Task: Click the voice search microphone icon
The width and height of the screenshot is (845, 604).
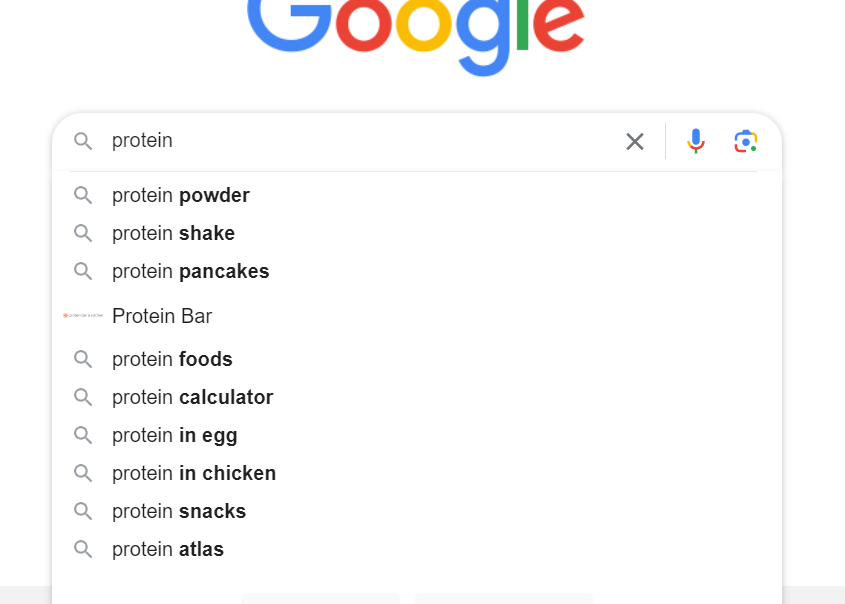Action: tap(696, 141)
